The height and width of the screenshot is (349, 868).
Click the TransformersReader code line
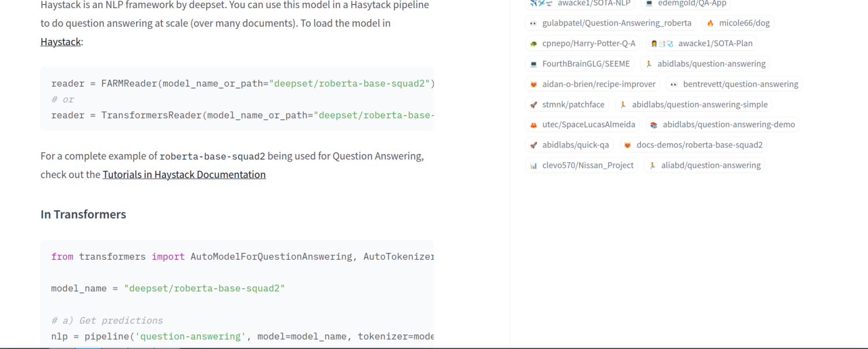[x=242, y=115]
